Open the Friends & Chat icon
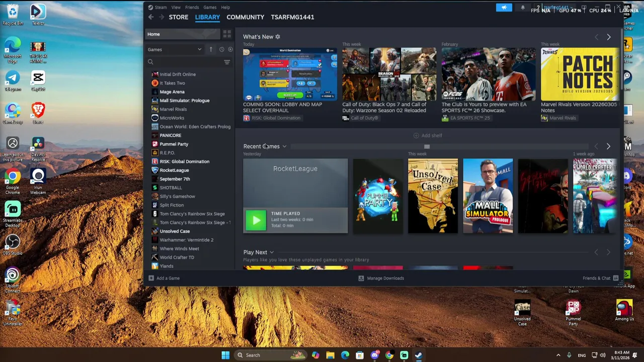 616,278
